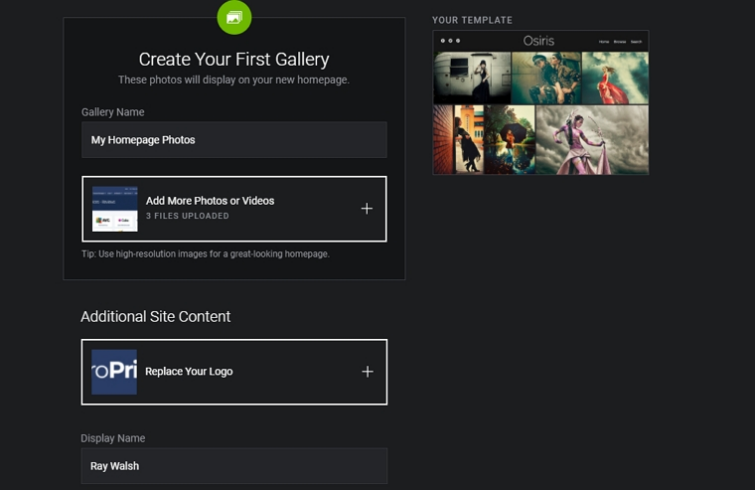Click the woman in red dress template photo
This screenshot has height=490, width=755.
click(x=615, y=78)
